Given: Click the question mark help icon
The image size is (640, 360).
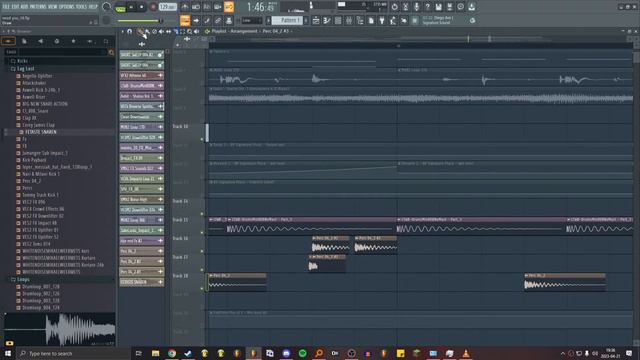Looking at the screenshot, I should click(427, 7).
